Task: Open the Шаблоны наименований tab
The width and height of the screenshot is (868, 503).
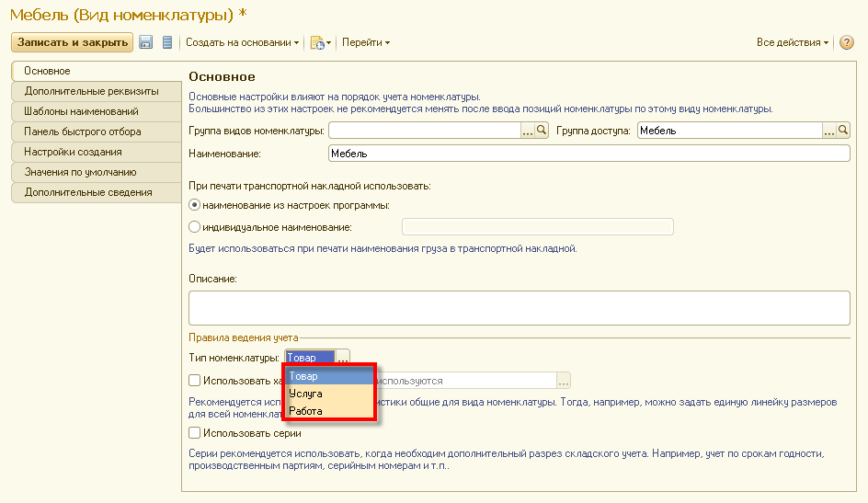Action: [x=97, y=111]
